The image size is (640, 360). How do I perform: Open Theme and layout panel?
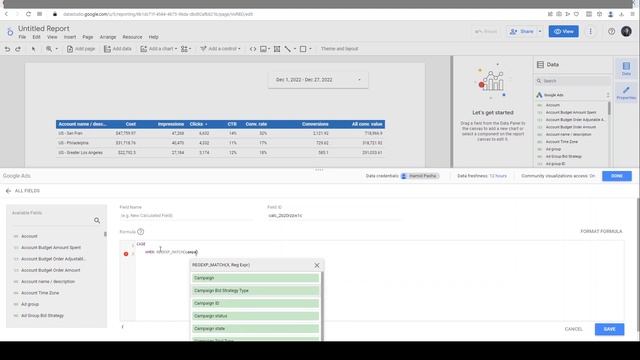[339, 49]
